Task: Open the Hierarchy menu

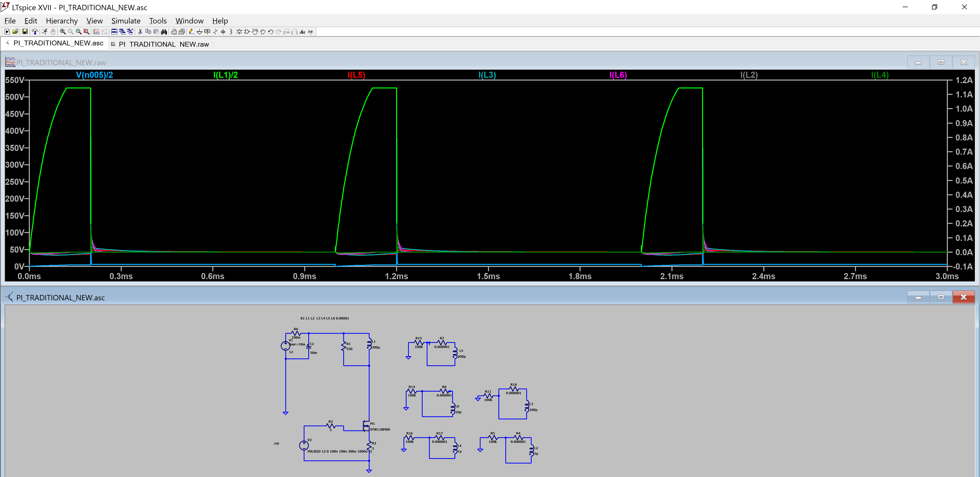Action: (62, 21)
